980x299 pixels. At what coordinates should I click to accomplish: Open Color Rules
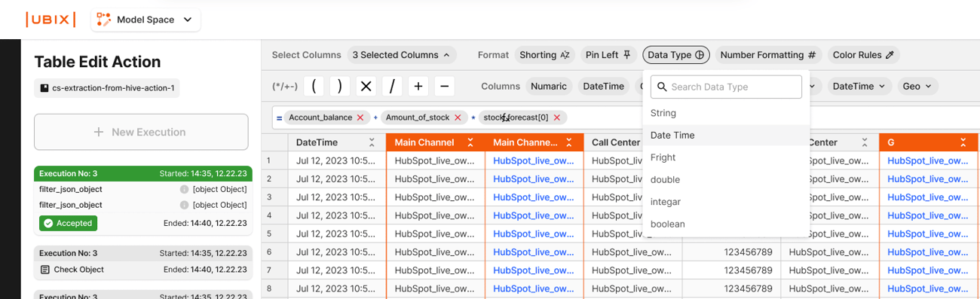click(x=863, y=55)
